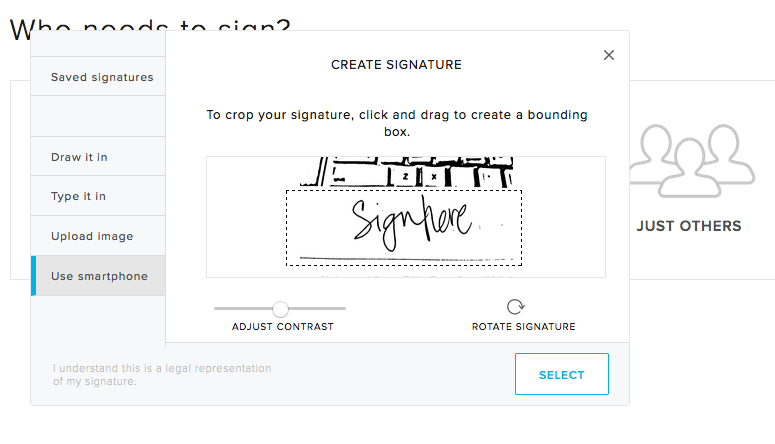775x444 pixels.
Task: Choose the Use smartphone tab
Action: (99, 276)
